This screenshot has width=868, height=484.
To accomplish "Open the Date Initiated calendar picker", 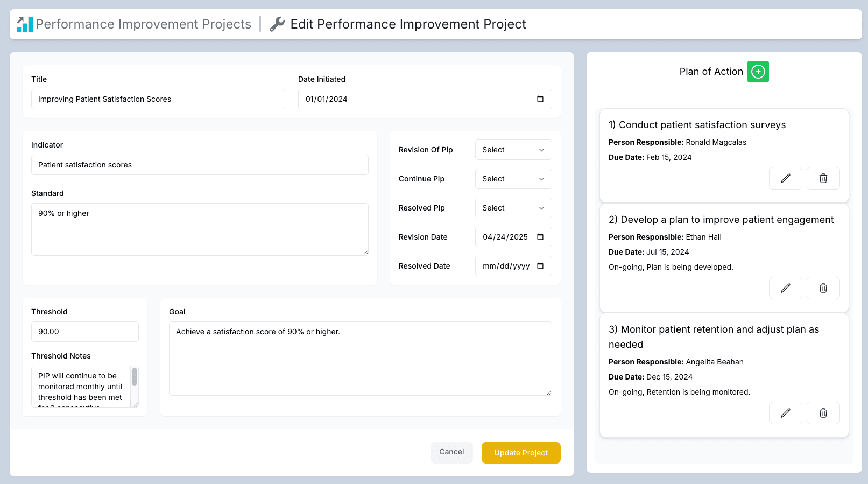I will (540, 99).
